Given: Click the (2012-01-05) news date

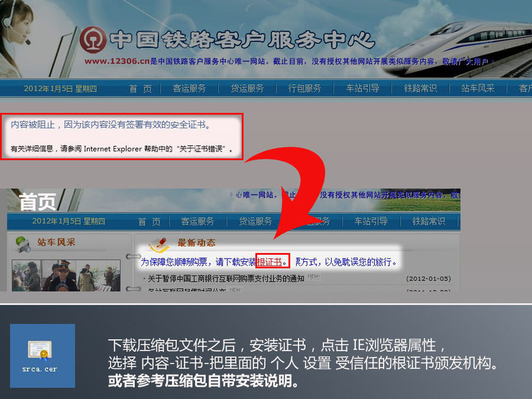Looking at the screenshot, I should click(428, 279).
